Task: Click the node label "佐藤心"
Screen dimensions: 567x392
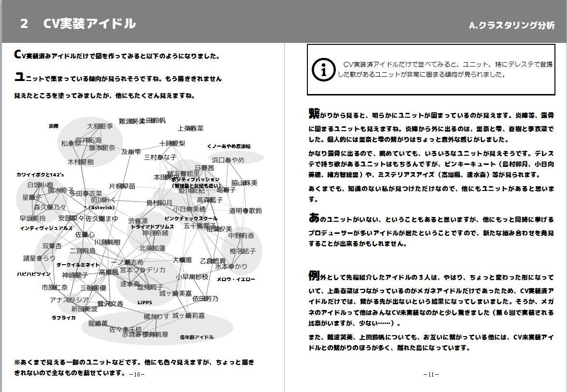Action: (x=85, y=235)
